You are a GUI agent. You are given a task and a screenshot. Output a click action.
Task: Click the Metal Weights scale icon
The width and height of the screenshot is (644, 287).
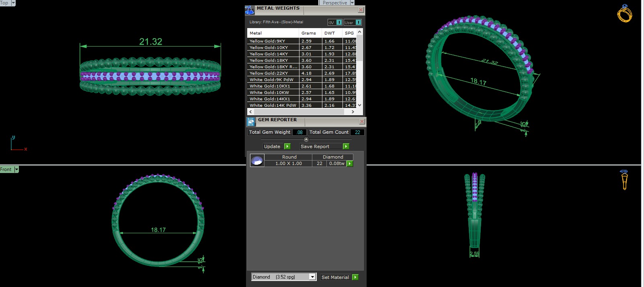click(x=250, y=10)
